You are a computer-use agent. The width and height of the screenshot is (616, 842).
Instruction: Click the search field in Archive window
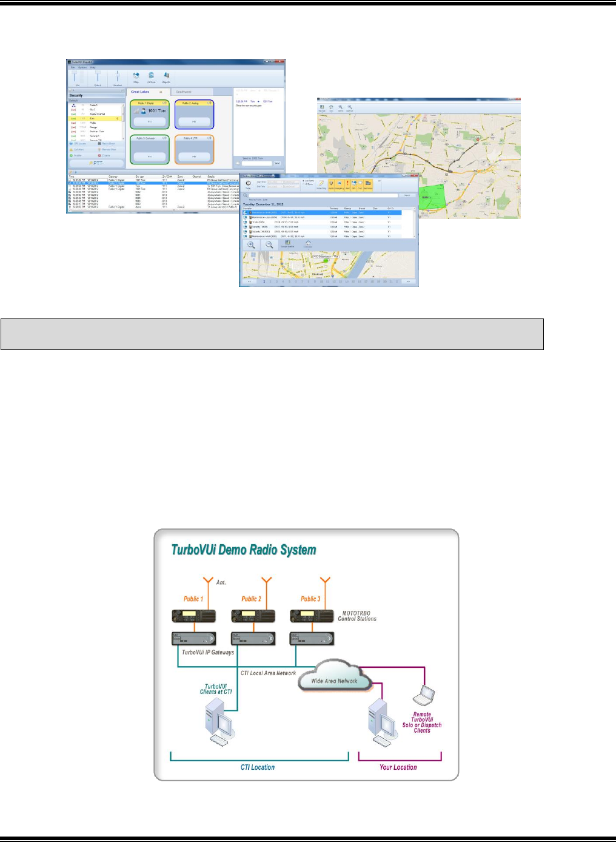click(x=323, y=195)
